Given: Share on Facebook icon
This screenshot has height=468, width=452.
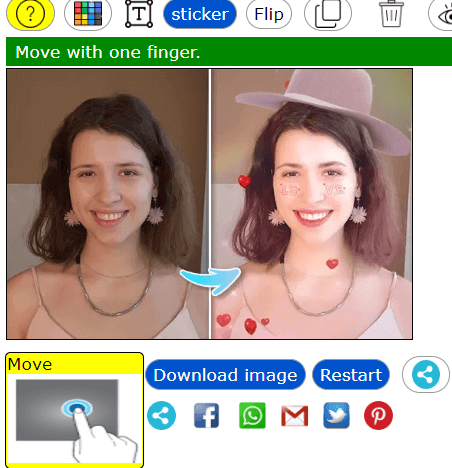Looking at the screenshot, I should click(x=207, y=415).
